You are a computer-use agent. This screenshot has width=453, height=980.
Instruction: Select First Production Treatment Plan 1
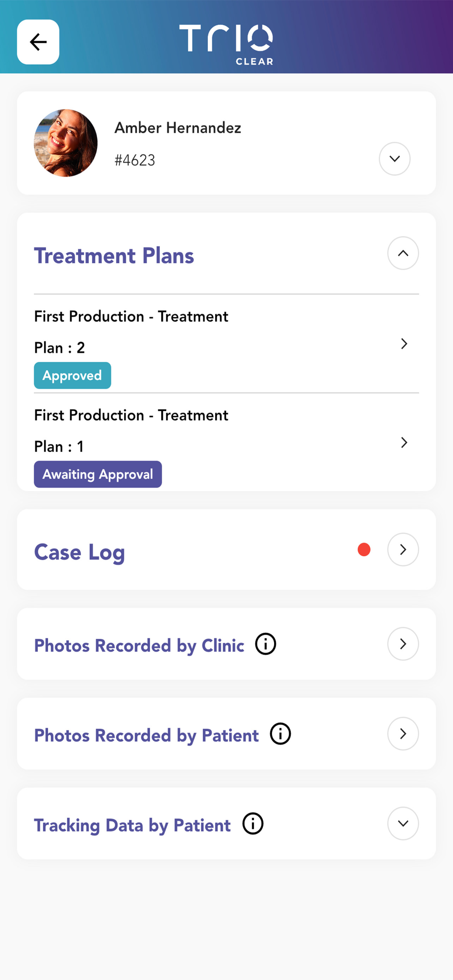pos(131,431)
